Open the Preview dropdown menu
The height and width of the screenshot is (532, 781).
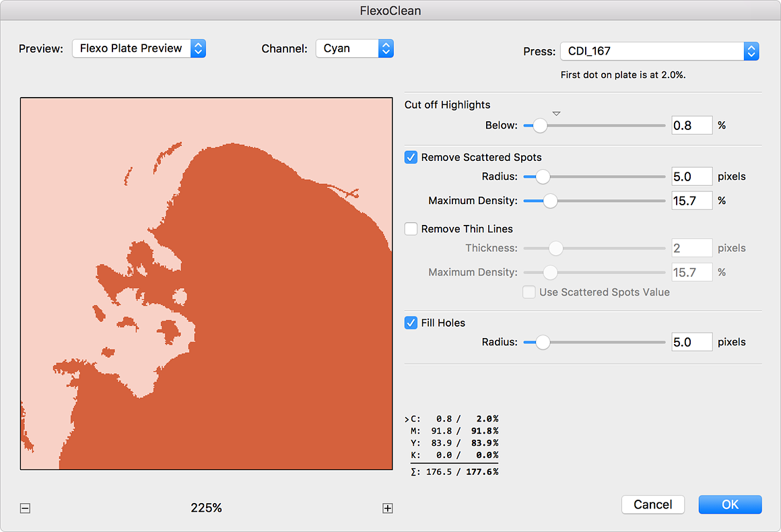click(139, 48)
